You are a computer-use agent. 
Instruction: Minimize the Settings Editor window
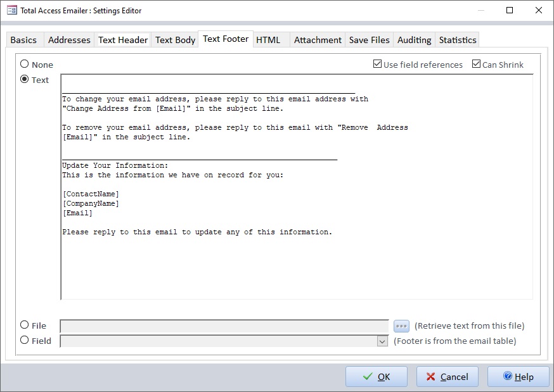[481, 10]
